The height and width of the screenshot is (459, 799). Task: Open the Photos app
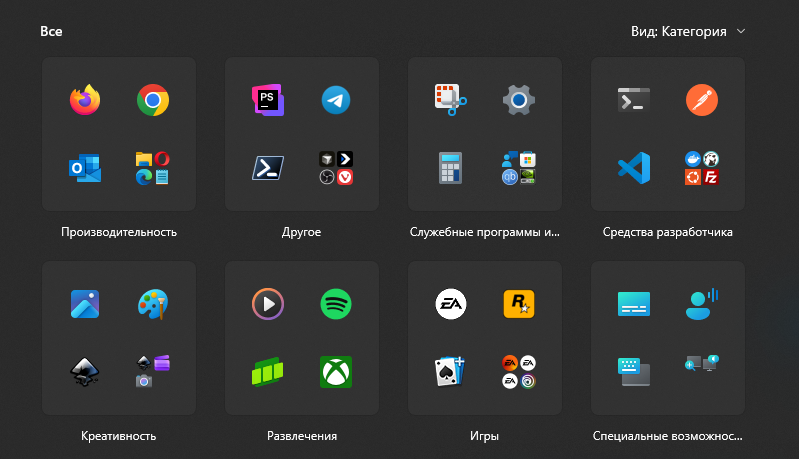[x=85, y=304]
